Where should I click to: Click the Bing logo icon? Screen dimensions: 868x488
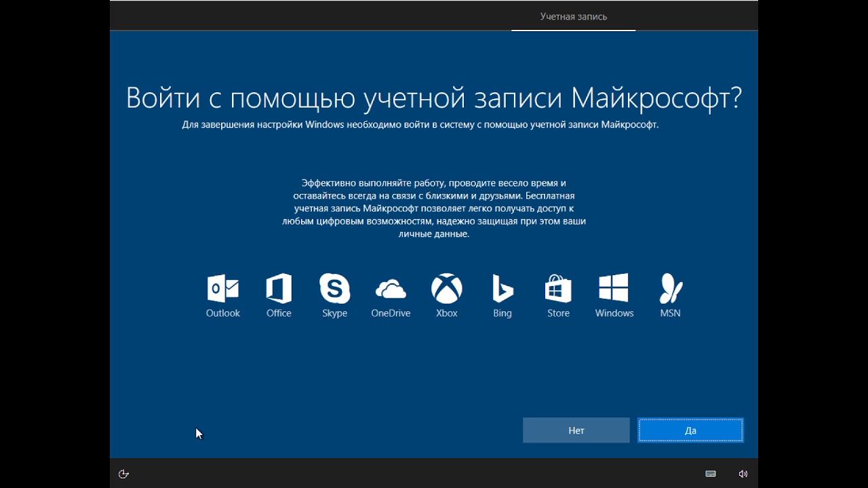(x=502, y=289)
